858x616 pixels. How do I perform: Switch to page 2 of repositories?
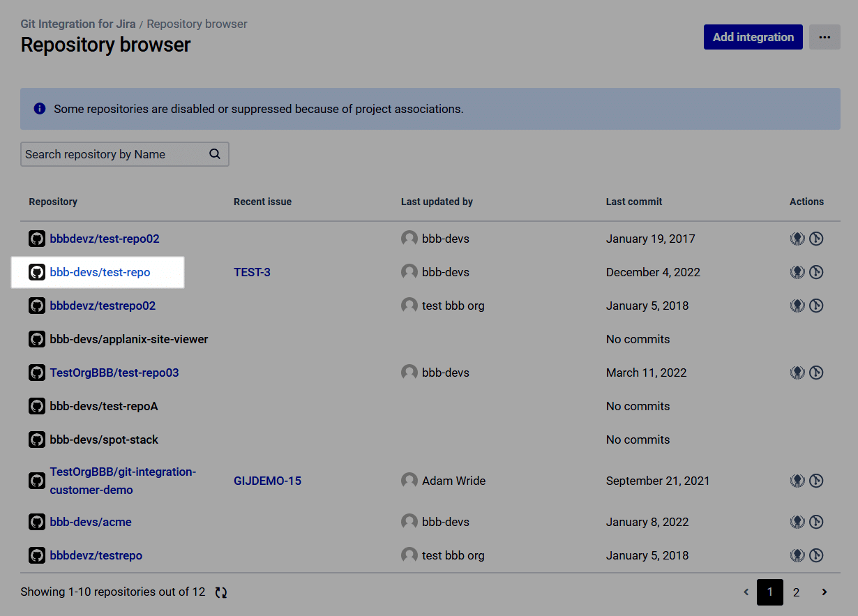click(x=796, y=592)
